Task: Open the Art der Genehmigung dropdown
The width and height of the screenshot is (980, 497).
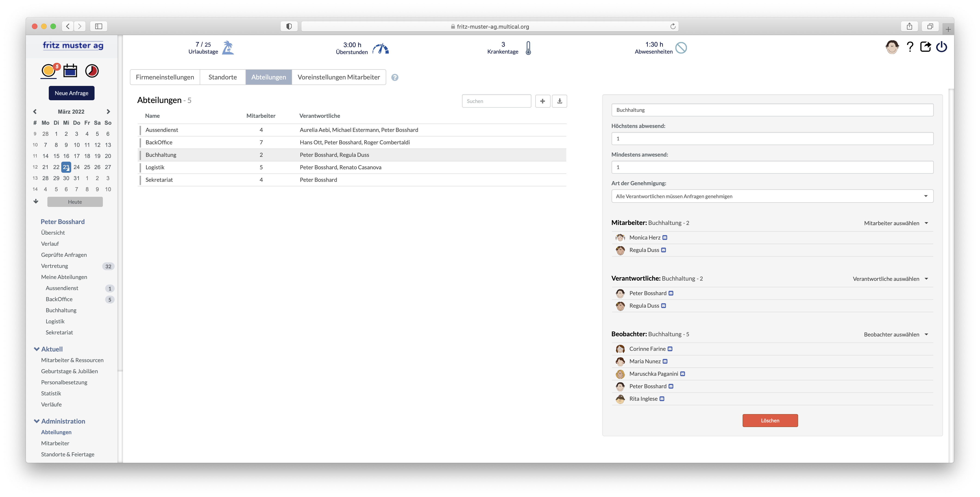Action: point(772,196)
